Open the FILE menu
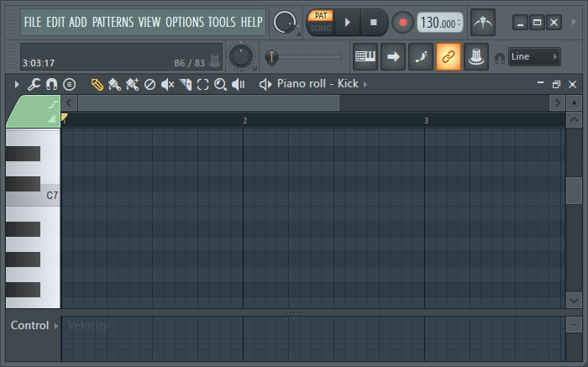This screenshot has height=367, width=588. point(33,22)
